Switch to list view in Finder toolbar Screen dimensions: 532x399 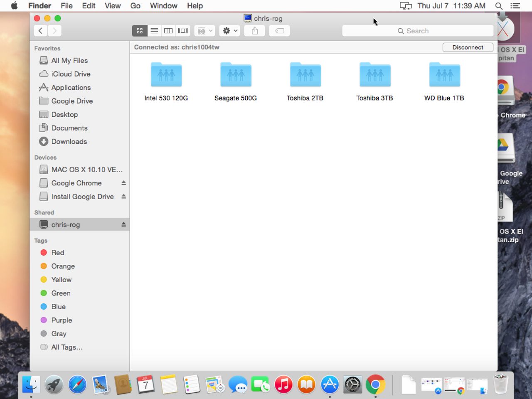154,31
